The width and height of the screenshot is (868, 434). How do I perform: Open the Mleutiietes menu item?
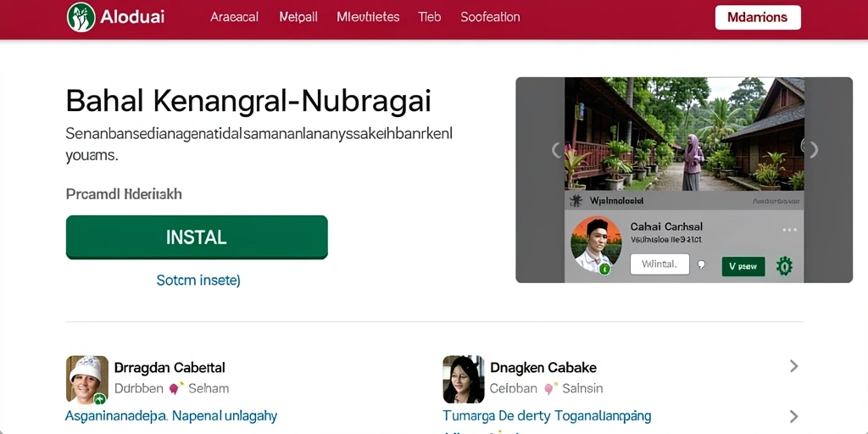pos(368,17)
